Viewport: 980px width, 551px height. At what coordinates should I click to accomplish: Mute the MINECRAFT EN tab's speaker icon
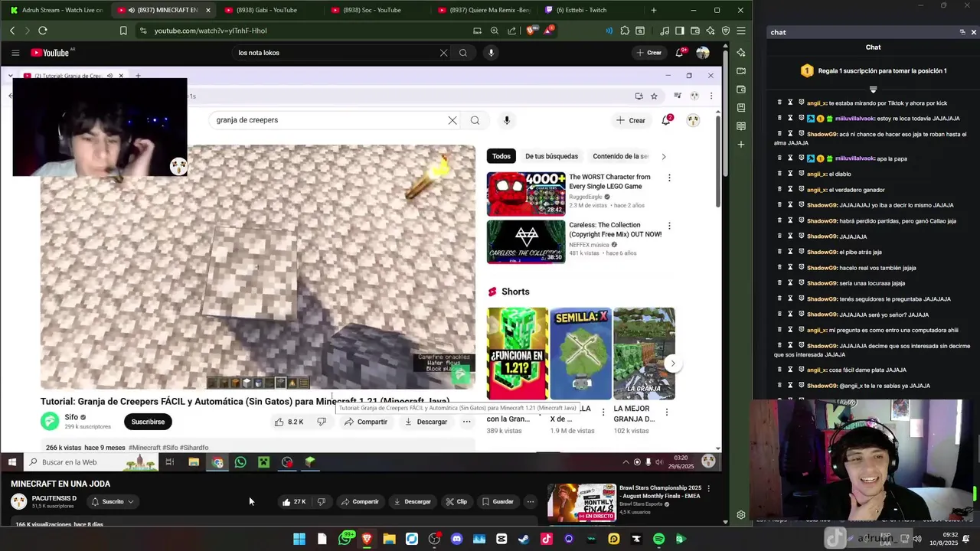click(131, 10)
